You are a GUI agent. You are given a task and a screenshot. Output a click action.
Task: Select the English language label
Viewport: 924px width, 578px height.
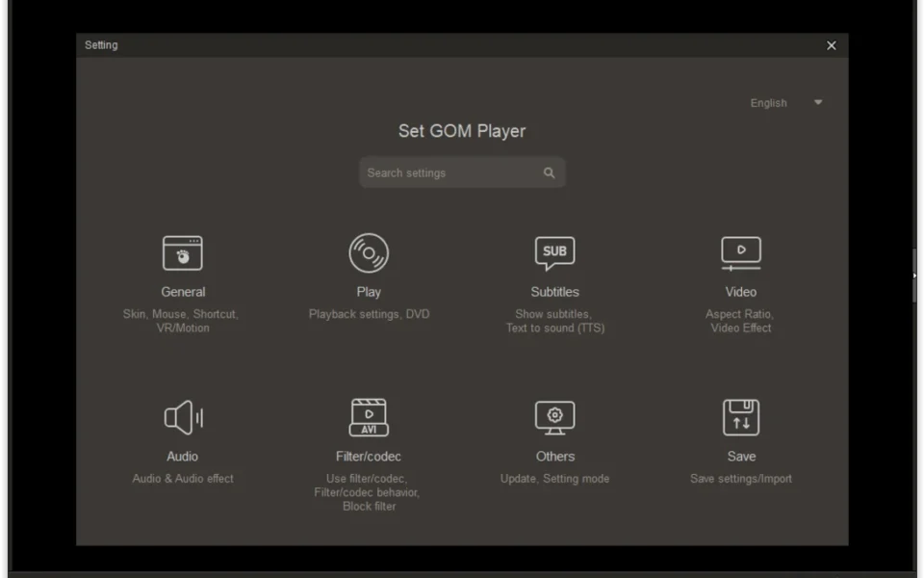[x=768, y=103]
